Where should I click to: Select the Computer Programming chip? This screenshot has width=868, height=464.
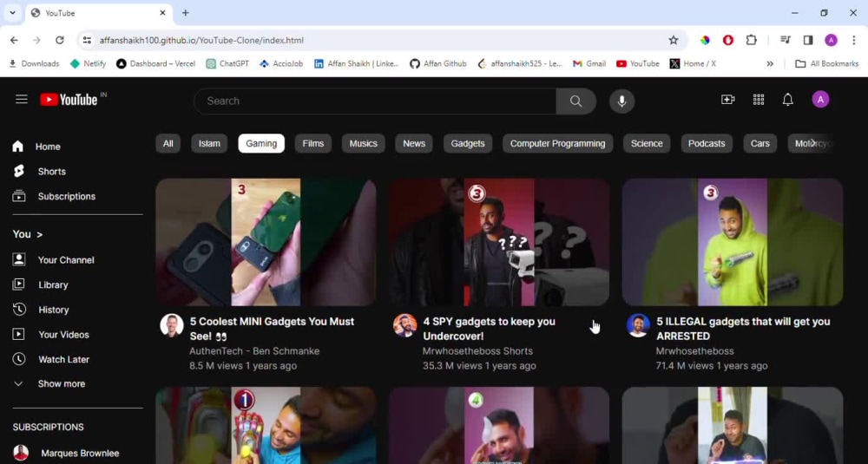pos(557,143)
